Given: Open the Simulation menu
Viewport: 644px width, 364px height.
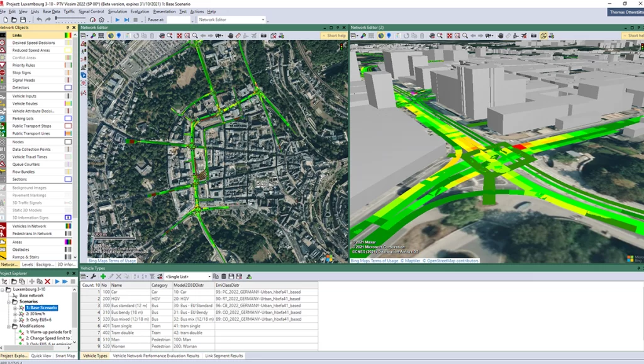Looking at the screenshot, I should pos(118,11).
